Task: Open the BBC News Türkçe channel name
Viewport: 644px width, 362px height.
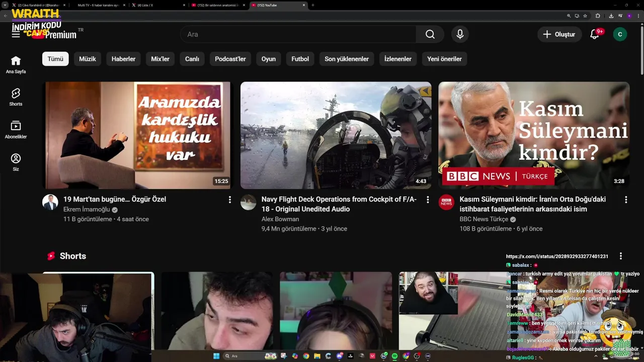Action: coord(484,219)
